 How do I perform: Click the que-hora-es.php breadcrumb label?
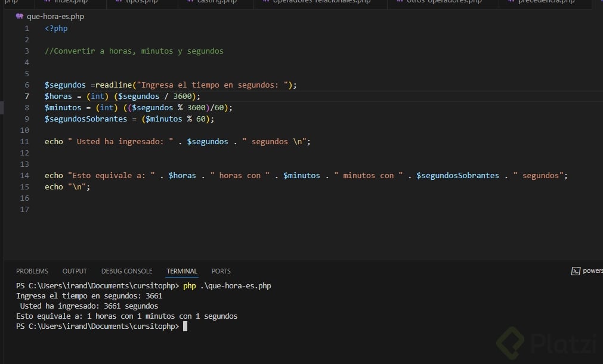click(x=55, y=17)
